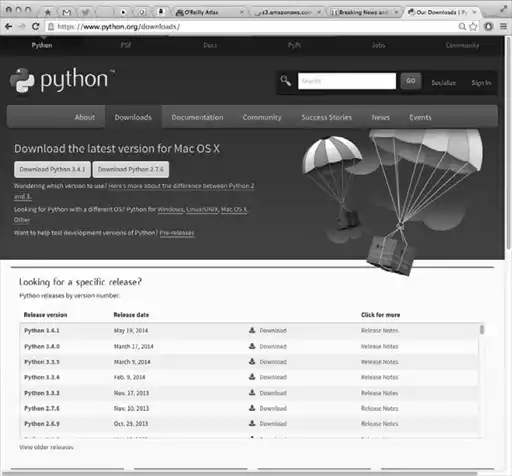The height and width of the screenshot is (476, 512).
Task: Open the pinned Twitter bird tab
Action: click(85, 12)
